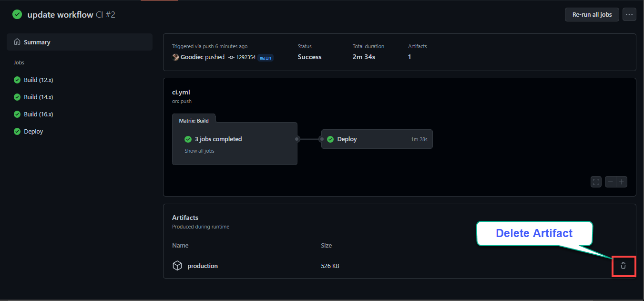The image size is (644, 301).
Task: Click the Goodiec username link
Action: click(x=192, y=57)
